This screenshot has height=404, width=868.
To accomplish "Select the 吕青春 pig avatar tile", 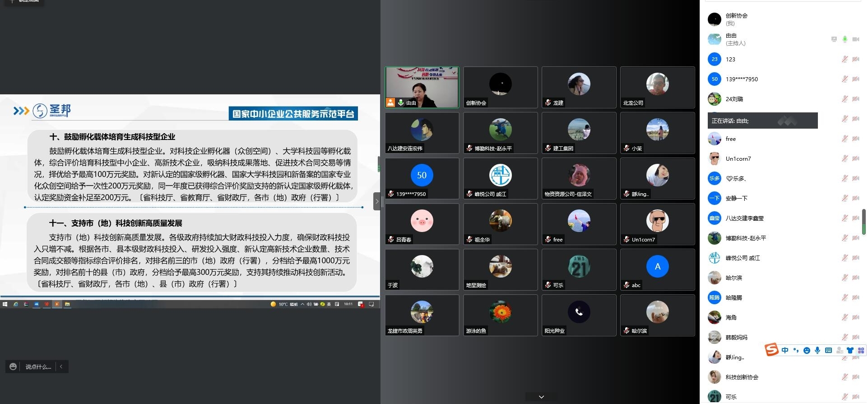I will (422, 224).
